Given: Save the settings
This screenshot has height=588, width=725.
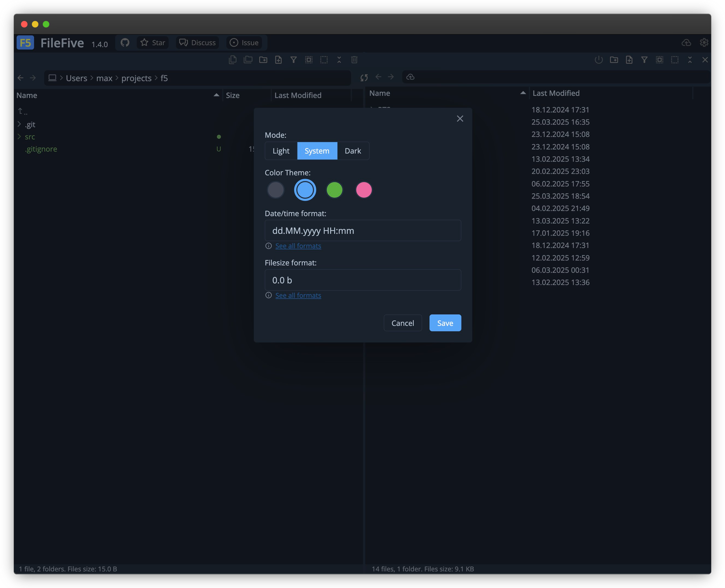Looking at the screenshot, I should point(445,323).
